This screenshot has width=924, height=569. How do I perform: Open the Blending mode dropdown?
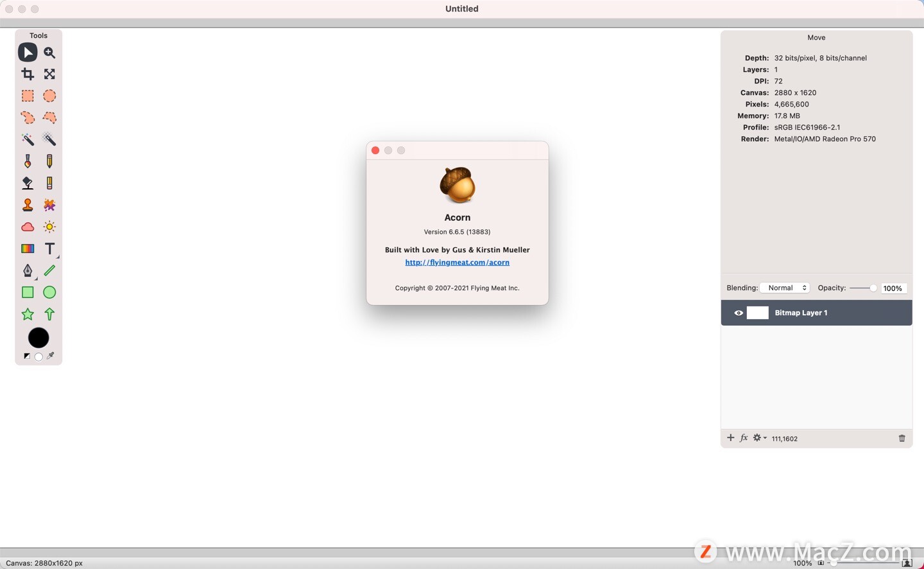coord(785,288)
